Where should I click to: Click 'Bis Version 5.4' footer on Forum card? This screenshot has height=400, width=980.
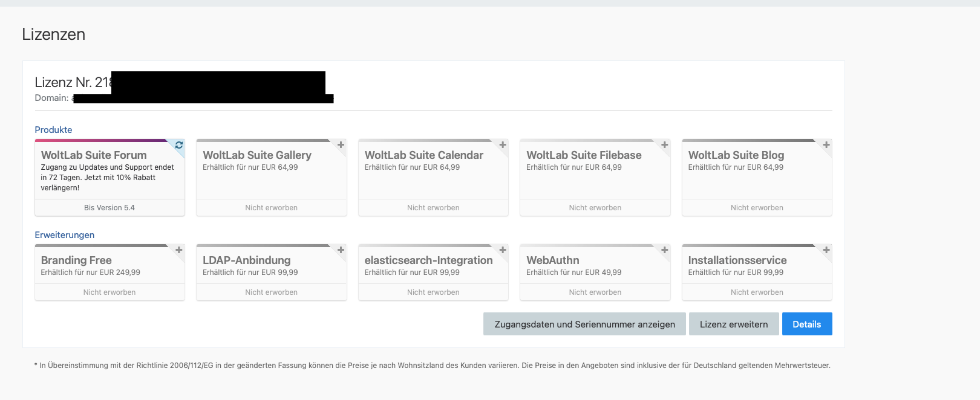[x=109, y=208]
